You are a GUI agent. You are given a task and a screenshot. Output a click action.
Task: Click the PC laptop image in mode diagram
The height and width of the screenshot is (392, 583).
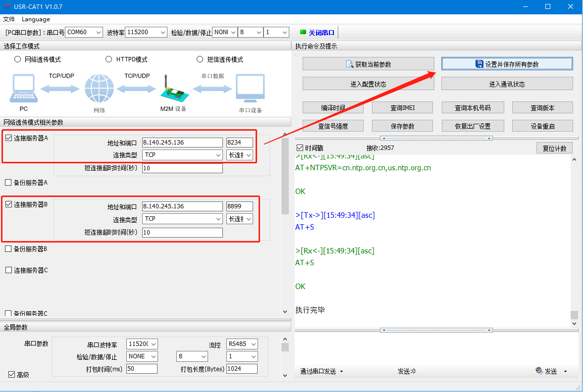[23, 89]
